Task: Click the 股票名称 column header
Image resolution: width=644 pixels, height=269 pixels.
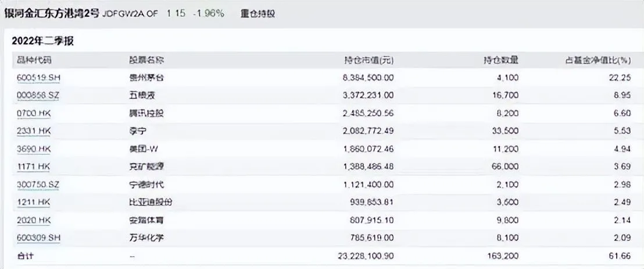Action: point(146,61)
